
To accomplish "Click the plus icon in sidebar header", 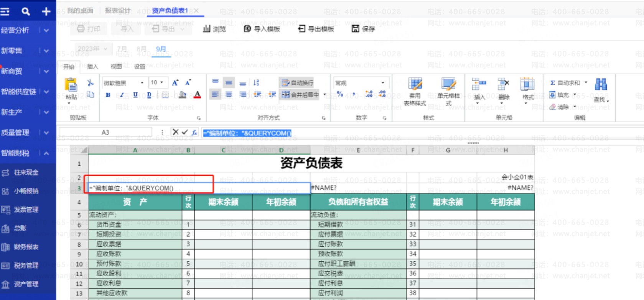I will point(46,11).
